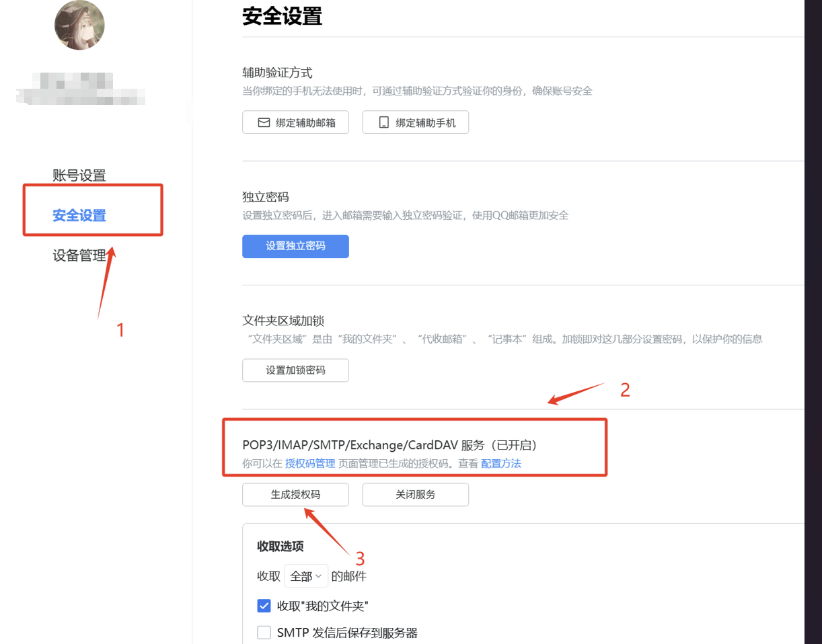Open the 全部 dropdown for 收取
822x644 pixels.
(306, 576)
